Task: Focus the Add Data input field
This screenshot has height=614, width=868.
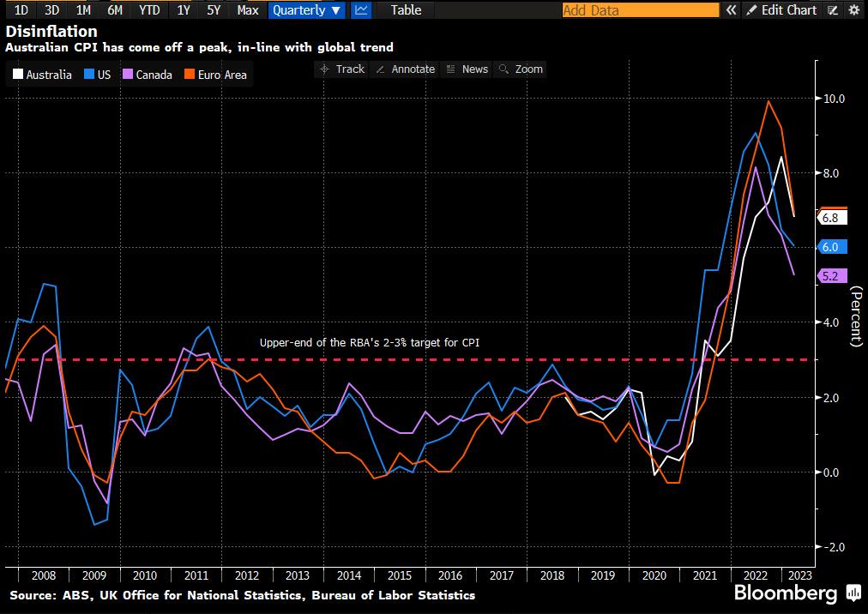Action: [x=641, y=10]
